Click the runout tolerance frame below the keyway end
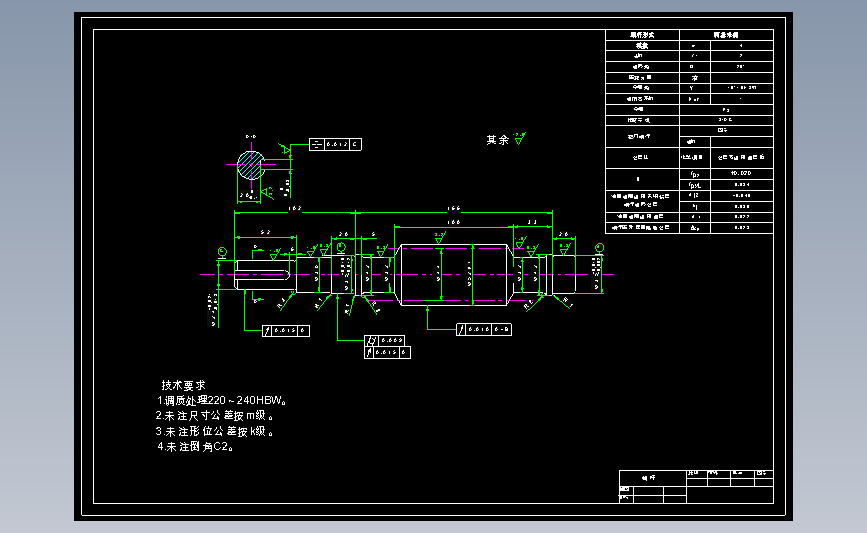This screenshot has height=533, width=867. [286, 331]
